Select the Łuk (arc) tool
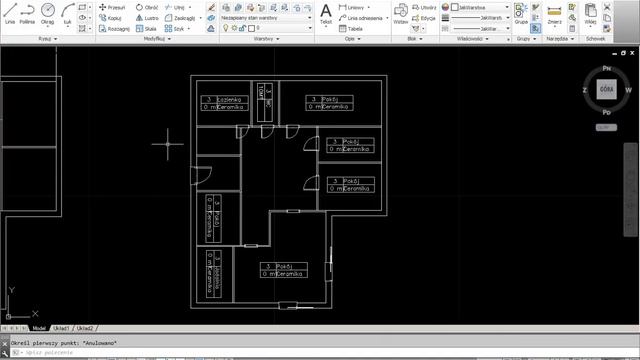Image resolution: width=640 pixels, height=360 pixels. point(67,13)
